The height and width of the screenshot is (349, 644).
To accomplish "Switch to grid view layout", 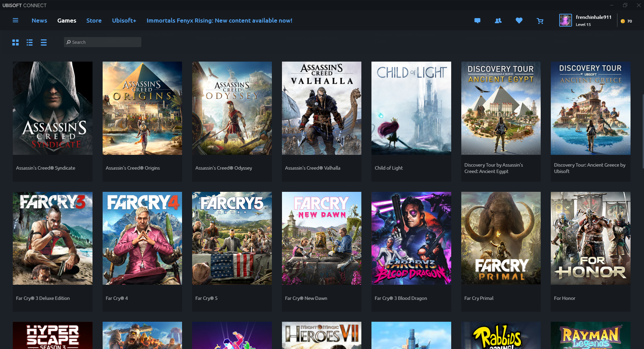I will click(15, 42).
